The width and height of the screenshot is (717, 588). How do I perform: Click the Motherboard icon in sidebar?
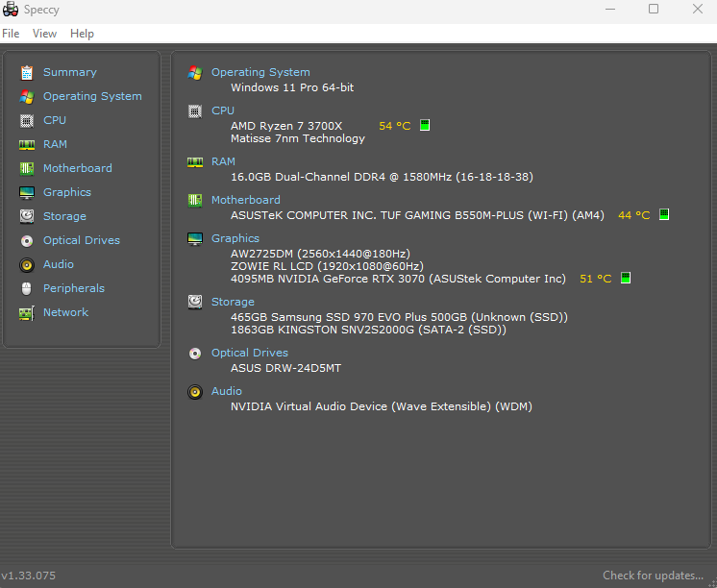click(27, 169)
